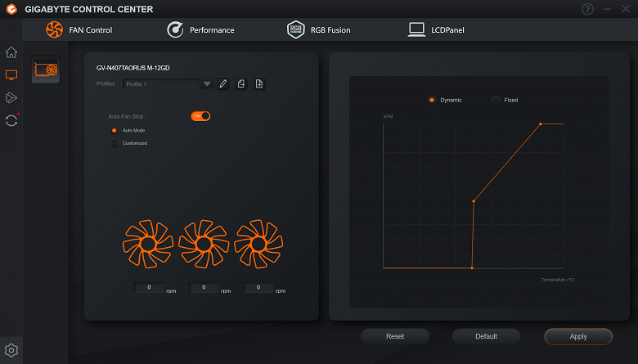Open the update sync icon in the sidebar

point(11,120)
